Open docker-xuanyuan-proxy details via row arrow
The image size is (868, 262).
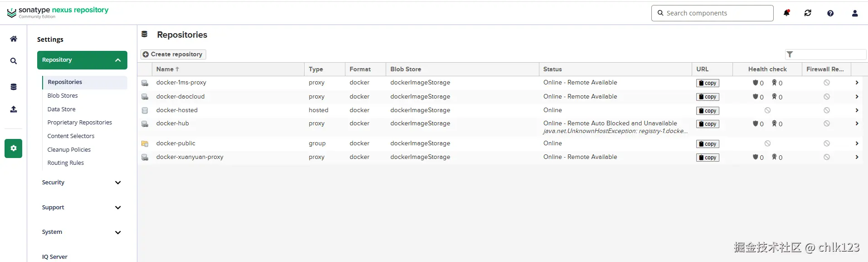(x=857, y=157)
